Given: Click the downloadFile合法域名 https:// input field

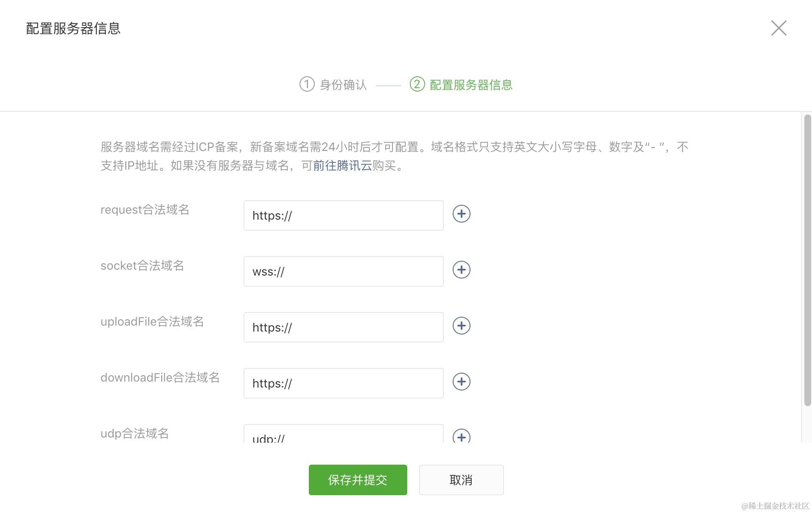Looking at the screenshot, I should 343,383.
